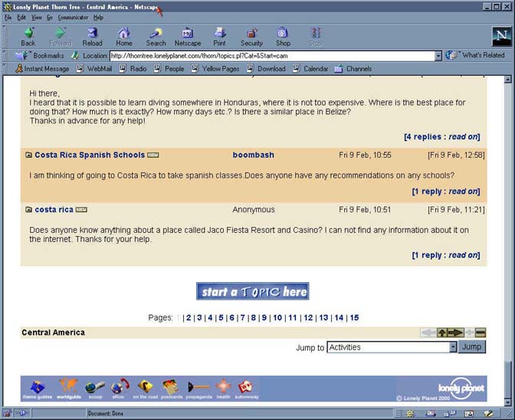Open the Communicator menu

pos(73,18)
